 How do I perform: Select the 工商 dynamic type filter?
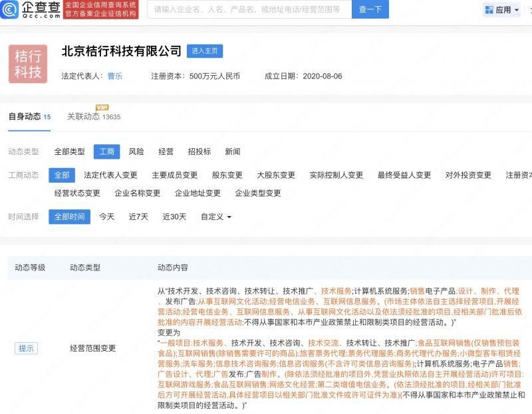point(106,152)
